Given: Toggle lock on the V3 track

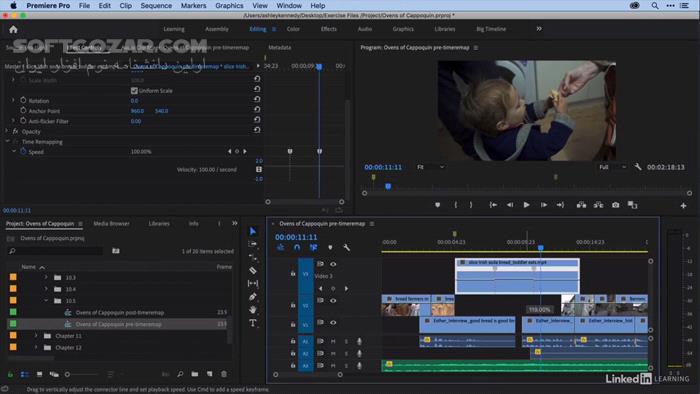Looking at the screenshot, I should 293,274.
